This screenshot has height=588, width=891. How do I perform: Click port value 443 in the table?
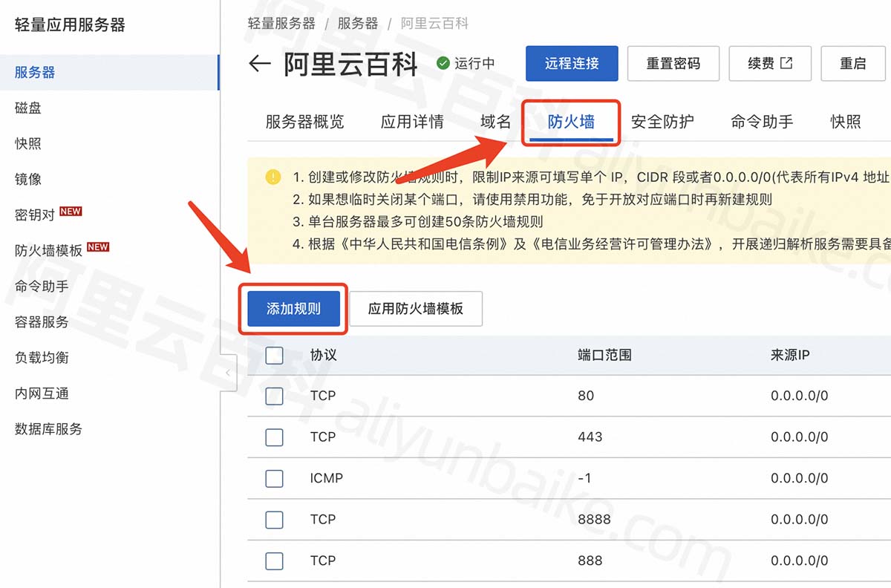590,437
